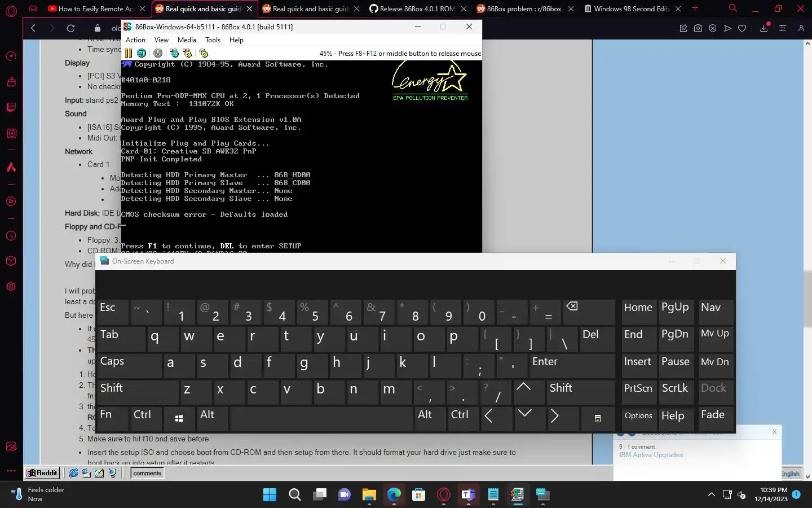Toggle the right Shift key on On-Screen Keyboard
Viewport: 812px width, 508px height.
(x=581, y=392)
